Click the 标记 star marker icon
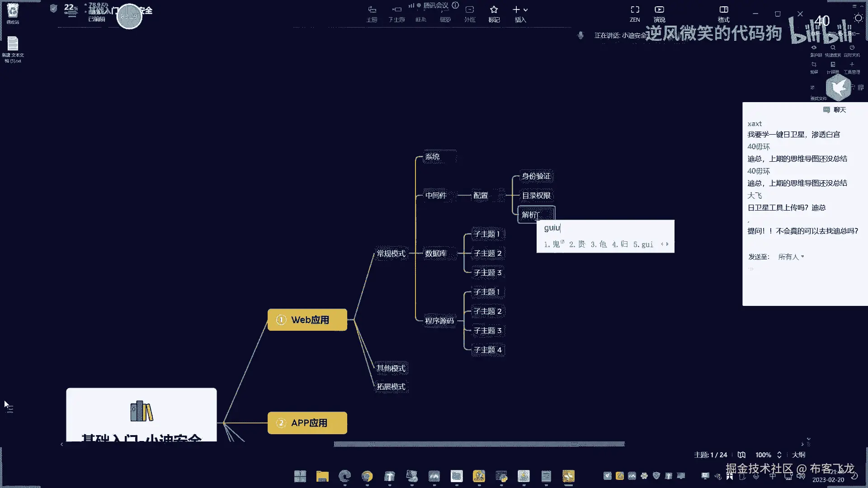This screenshot has height=488, width=868. (x=494, y=10)
